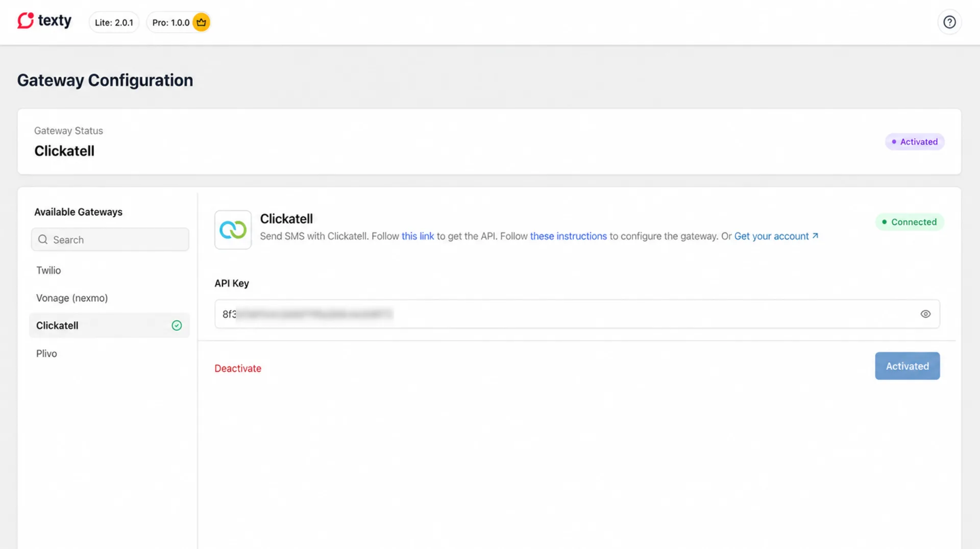Click the Clickatell name under Gateway Status
This screenshot has height=549, width=980.
[x=64, y=151]
